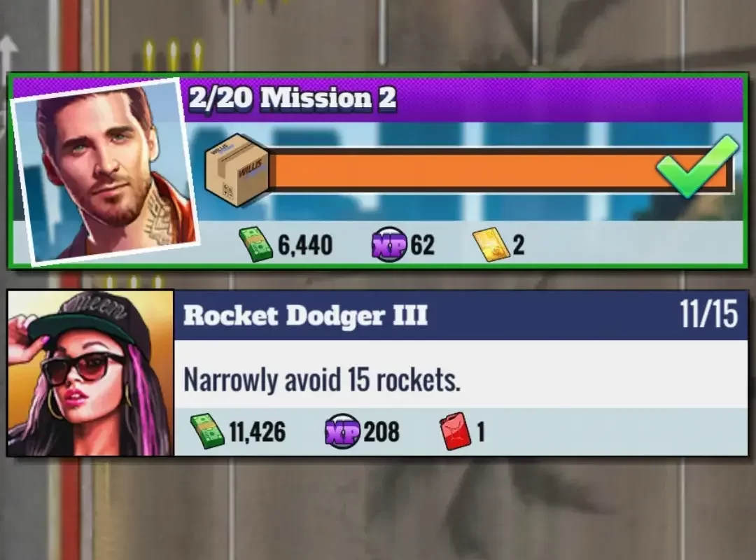Tap the XP badge beside 62
756x560 pixels.
coord(389,244)
